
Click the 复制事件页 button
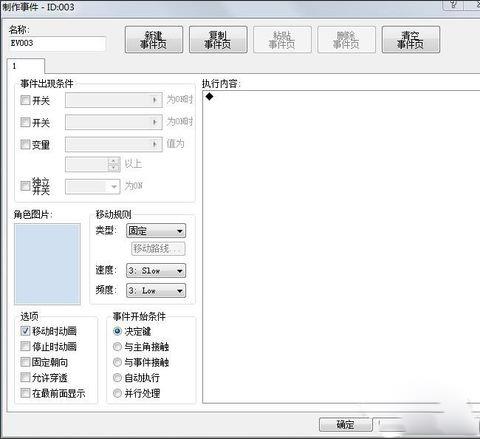(x=218, y=40)
